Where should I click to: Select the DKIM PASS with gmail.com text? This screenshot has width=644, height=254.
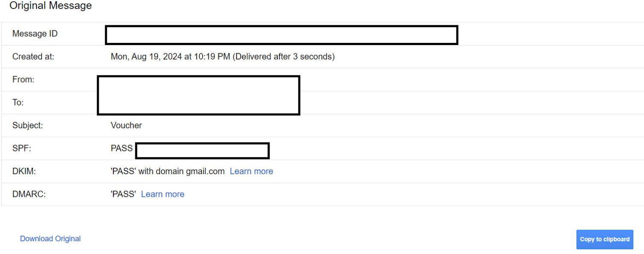pyautogui.click(x=167, y=171)
